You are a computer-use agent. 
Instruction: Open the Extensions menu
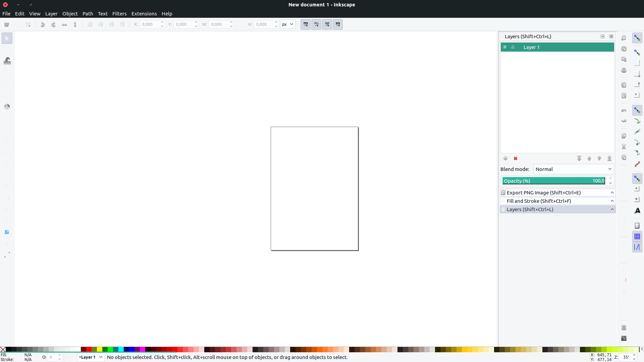click(144, 14)
